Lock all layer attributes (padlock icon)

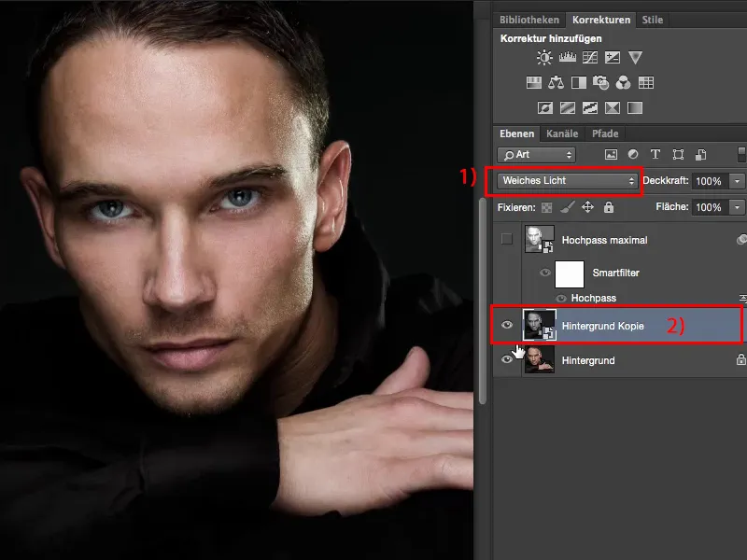609,207
